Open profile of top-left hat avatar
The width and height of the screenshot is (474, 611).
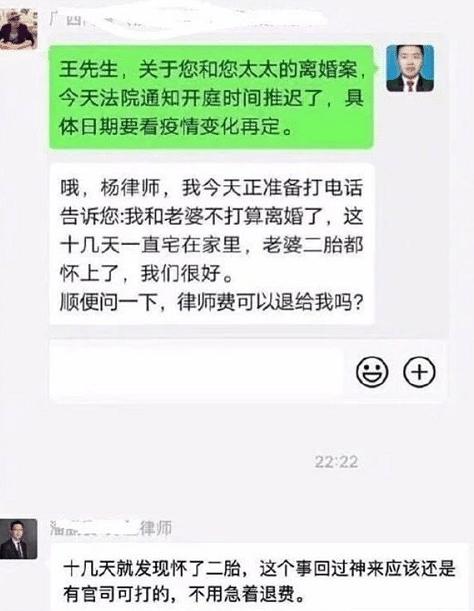[18, 30]
